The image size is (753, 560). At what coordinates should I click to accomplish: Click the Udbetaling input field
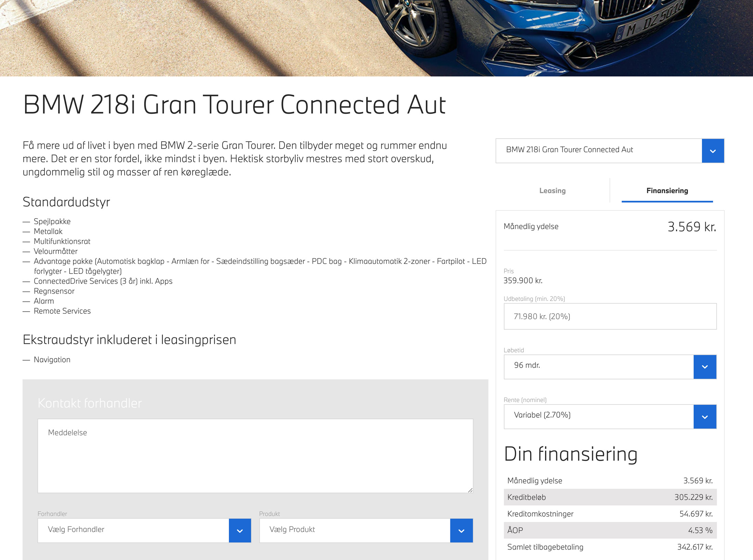click(x=610, y=316)
